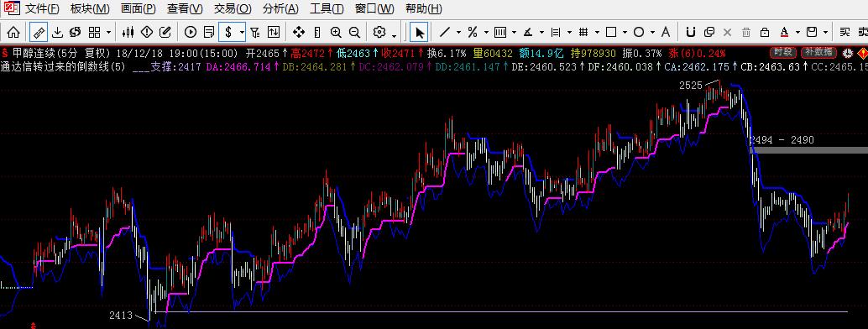Click the Home icon in toolbar
The image size is (868, 329).
[x=13, y=32]
